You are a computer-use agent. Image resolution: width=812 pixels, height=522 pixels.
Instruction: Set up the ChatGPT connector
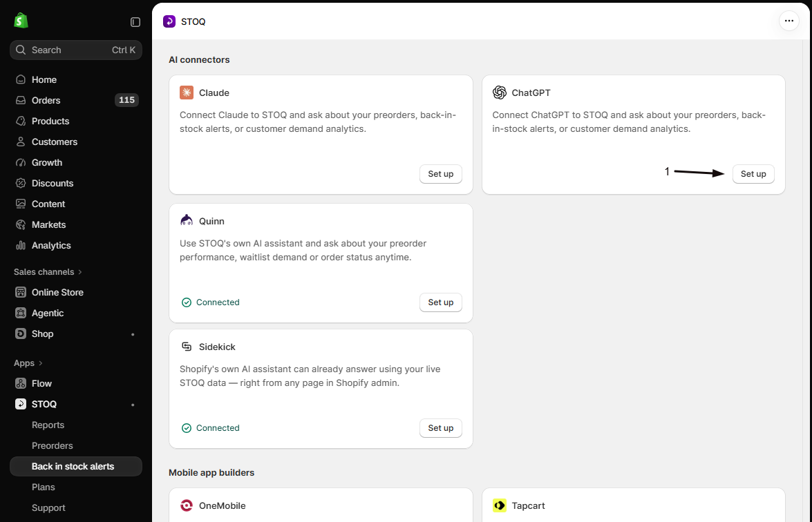(753, 174)
